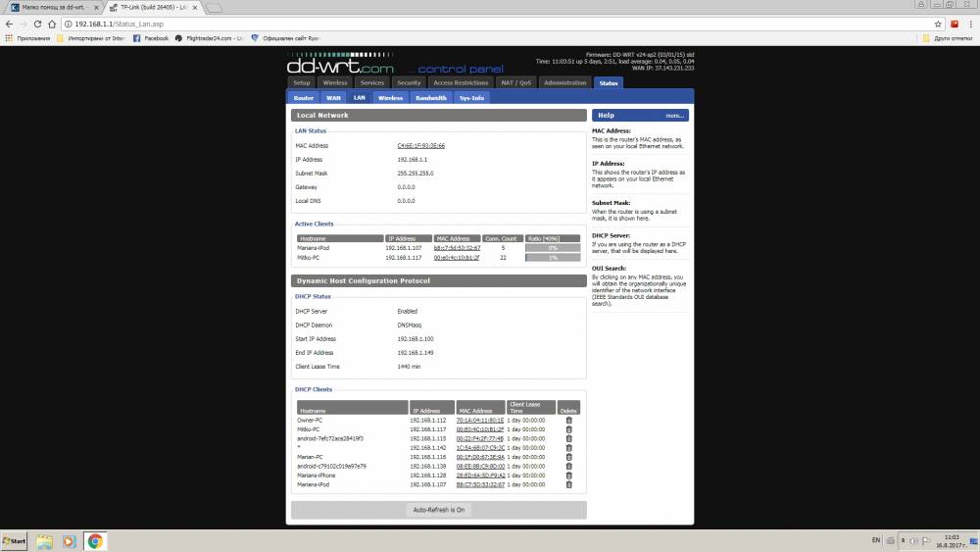Delete the Mitko-PC lease in DHCP Clients

pyautogui.click(x=568, y=429)
